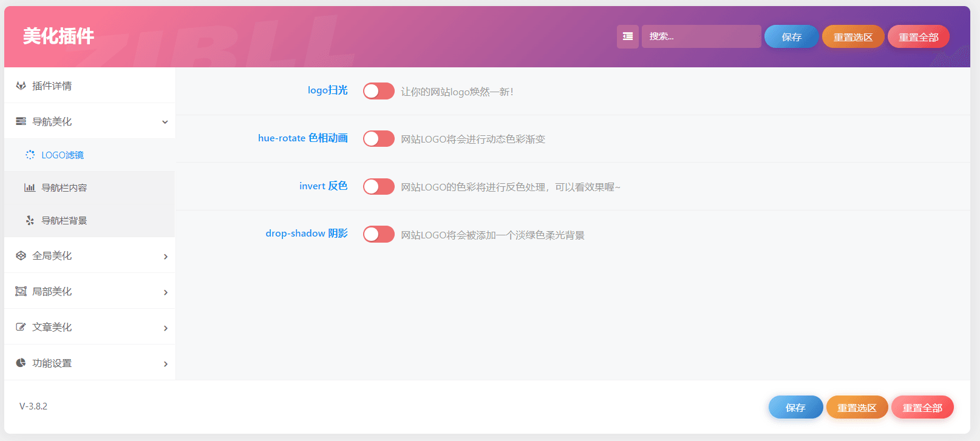Click the 插件详情 sidebar icon
Image resolution: width=980 pixels, height=441 pixels.
(21, 86)
